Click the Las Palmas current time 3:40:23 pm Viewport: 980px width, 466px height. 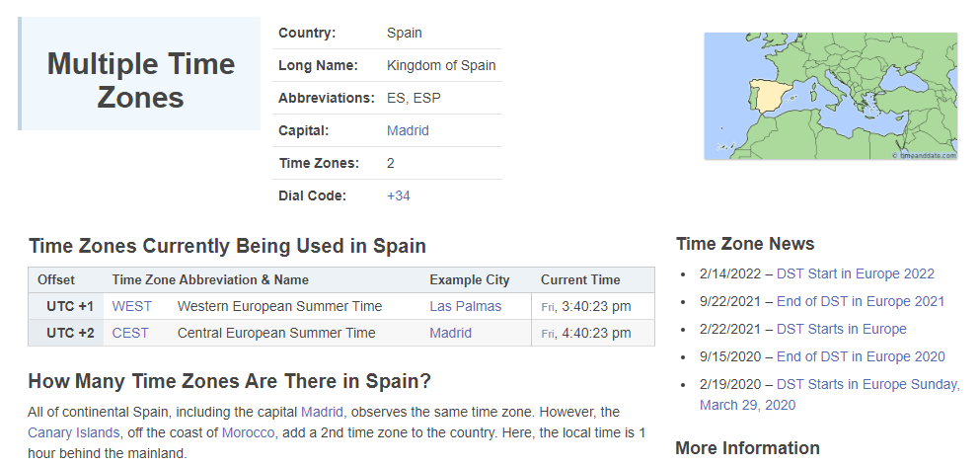point(595,306)
